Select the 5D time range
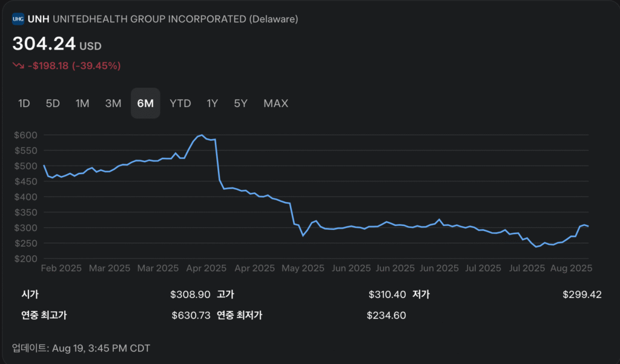Screen dimensions: 620x364 point(53,103)
